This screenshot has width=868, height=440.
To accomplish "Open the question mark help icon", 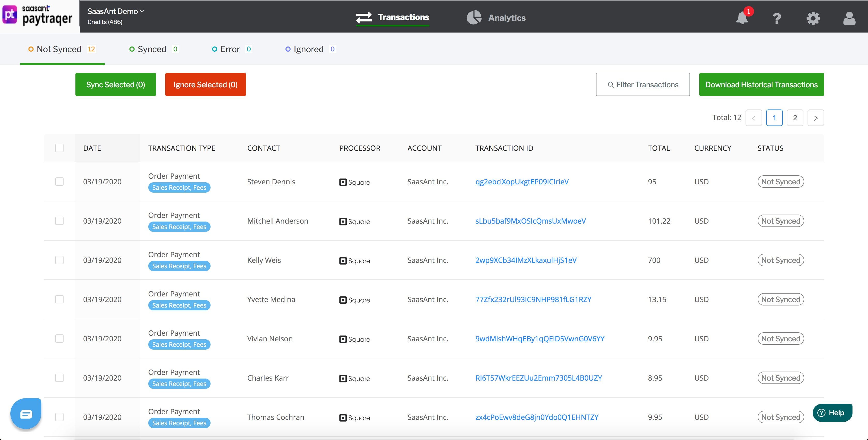I will pos(777,18).
